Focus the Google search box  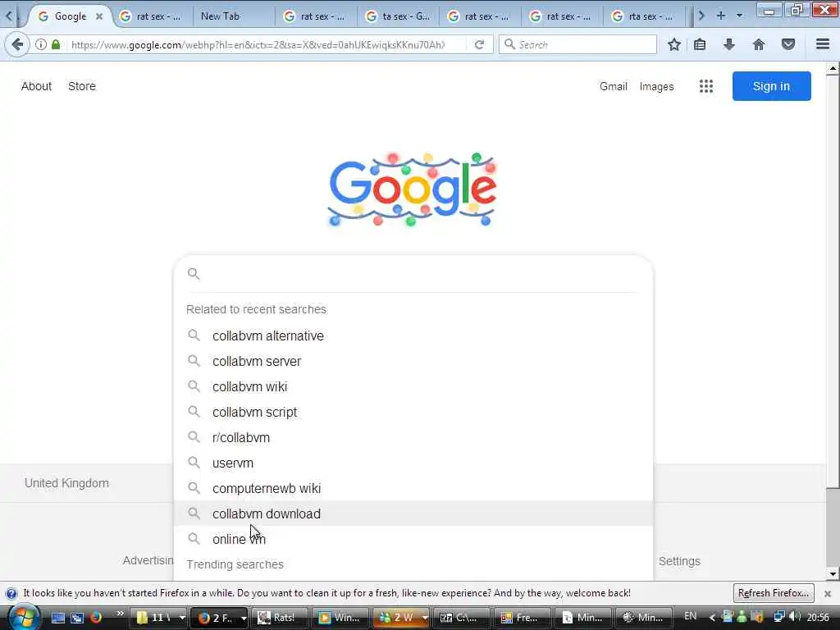(x=413, y=274)
